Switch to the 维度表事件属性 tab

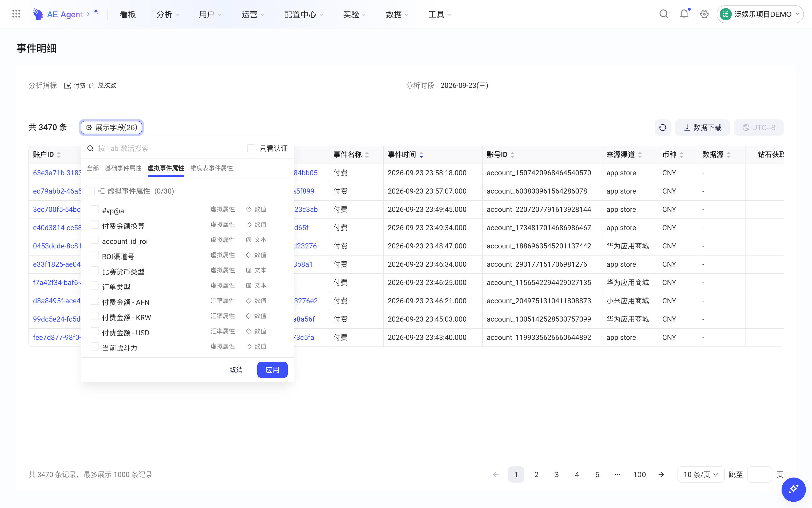[x=211, y=168]
